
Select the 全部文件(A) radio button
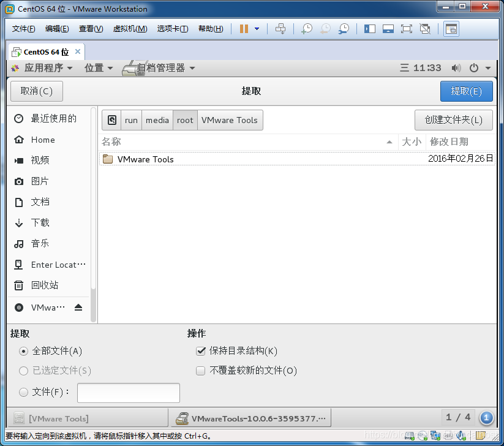pyautogui.click(x=23, y=351)
